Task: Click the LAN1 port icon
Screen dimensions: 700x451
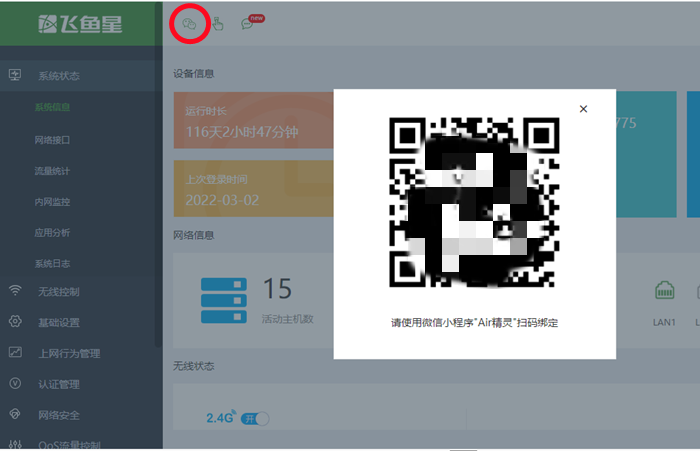Action: [x=664, y=291]
